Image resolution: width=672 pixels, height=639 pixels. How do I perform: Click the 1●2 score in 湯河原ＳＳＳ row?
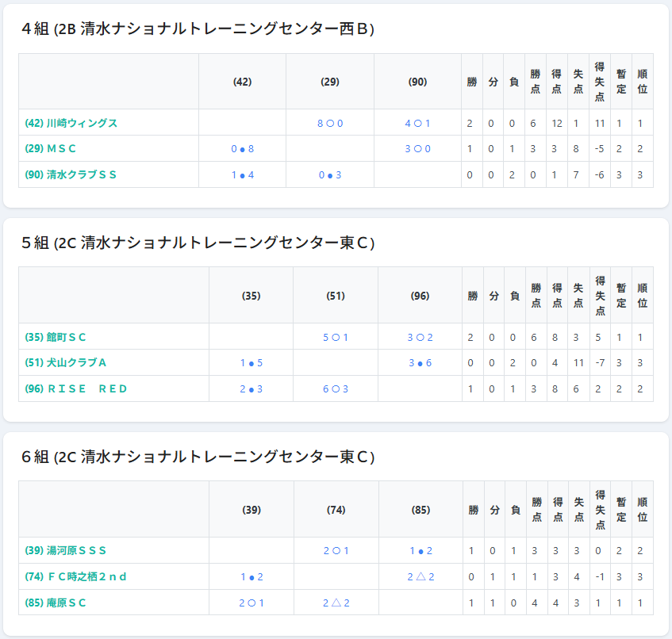(x=420, y=550)
